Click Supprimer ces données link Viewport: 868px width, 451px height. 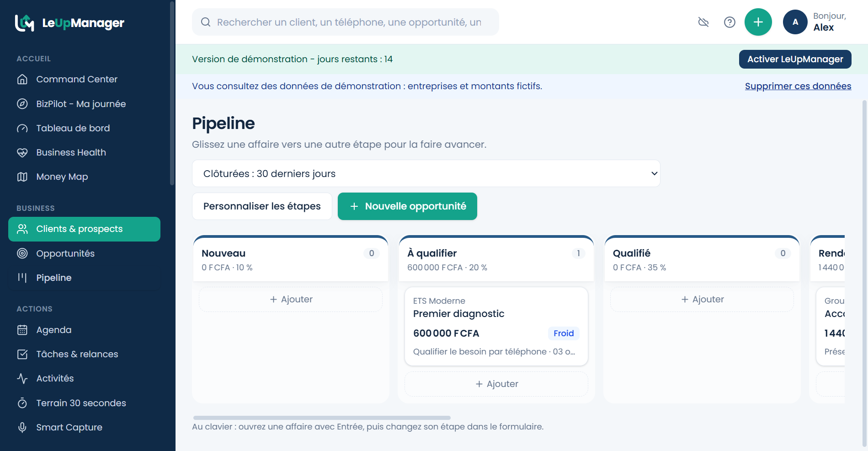pyautogui.click(x=798, y=86)
